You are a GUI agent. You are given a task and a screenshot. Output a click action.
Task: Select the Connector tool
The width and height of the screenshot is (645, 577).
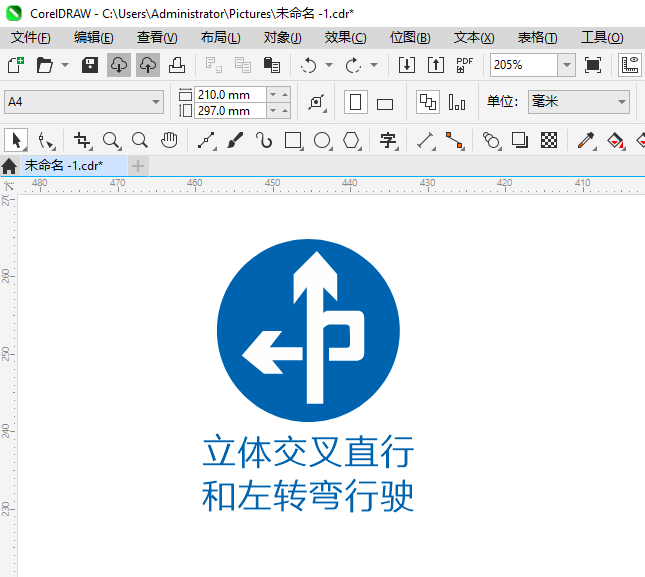click(x=455, y=141)
